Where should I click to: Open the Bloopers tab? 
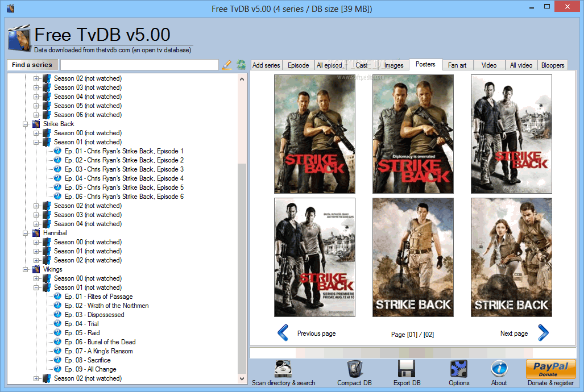tap(553, 65)
